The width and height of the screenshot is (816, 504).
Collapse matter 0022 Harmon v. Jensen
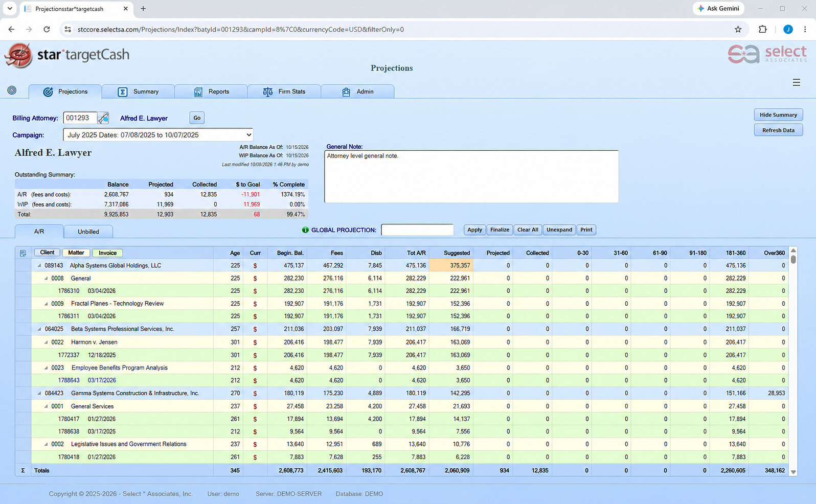pyautogui.click(x=46, y=342)
